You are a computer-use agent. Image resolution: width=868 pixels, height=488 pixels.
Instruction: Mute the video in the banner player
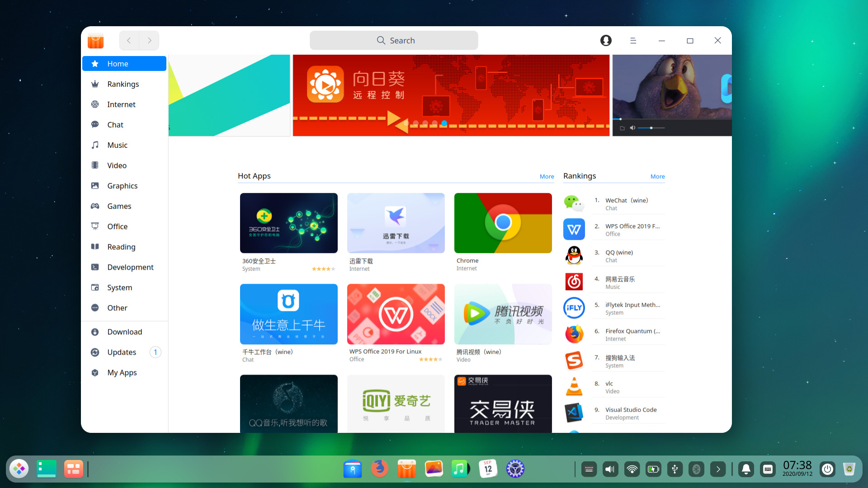click(x=632, y=128)
